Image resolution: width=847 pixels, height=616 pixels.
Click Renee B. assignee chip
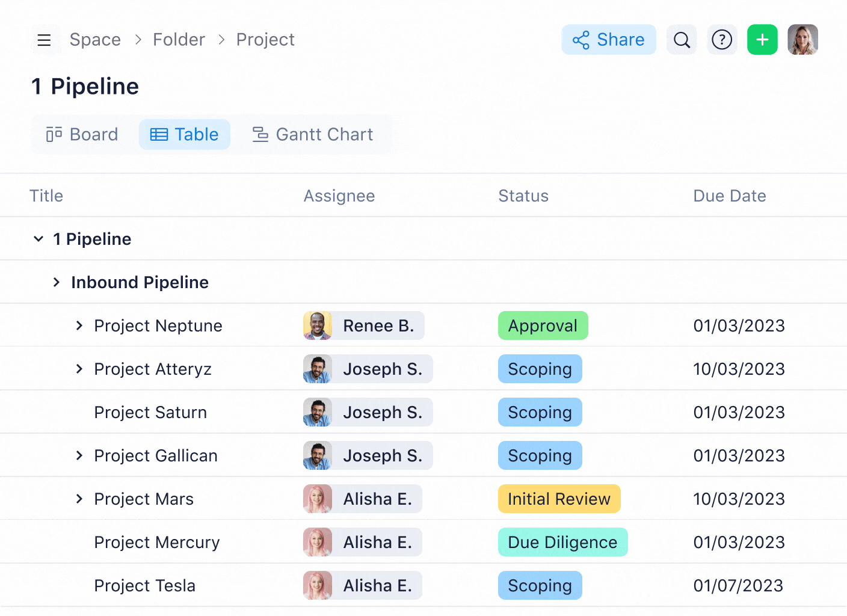[x=364, y=325]
